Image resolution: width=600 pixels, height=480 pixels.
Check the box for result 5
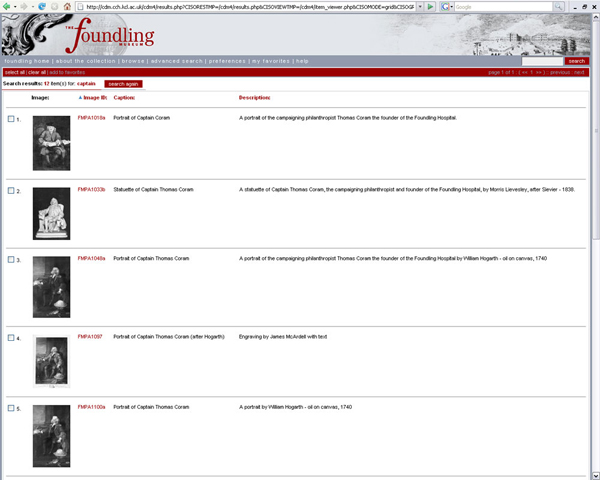tap(11, 409)
